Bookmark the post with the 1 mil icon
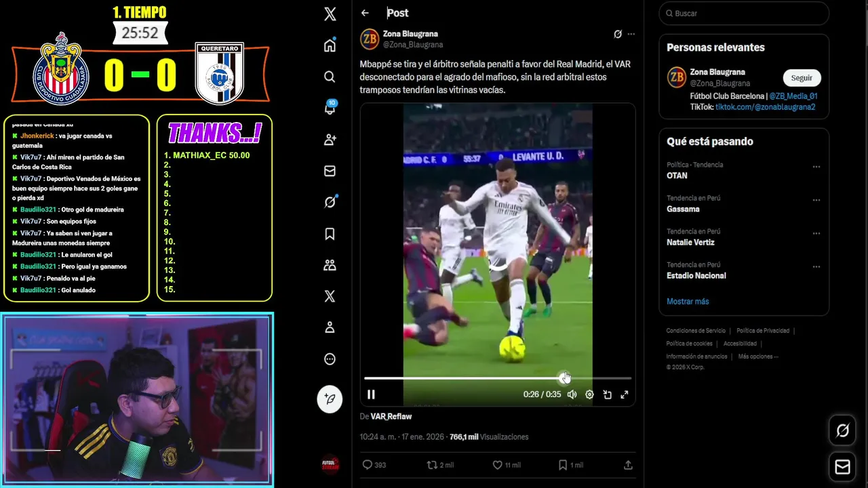 tap(571, 465)
